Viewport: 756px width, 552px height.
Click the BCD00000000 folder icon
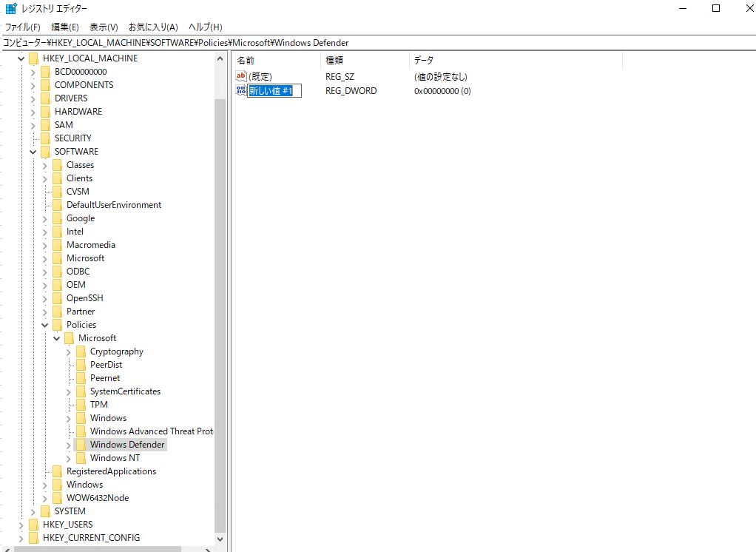46,72
